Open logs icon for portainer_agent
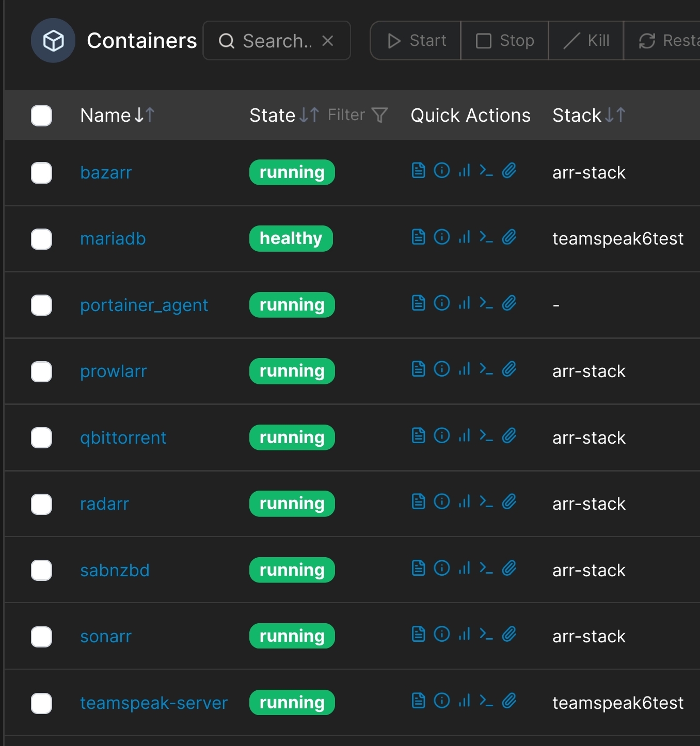This screenshot has height=746, width=700. pos(418,303)
